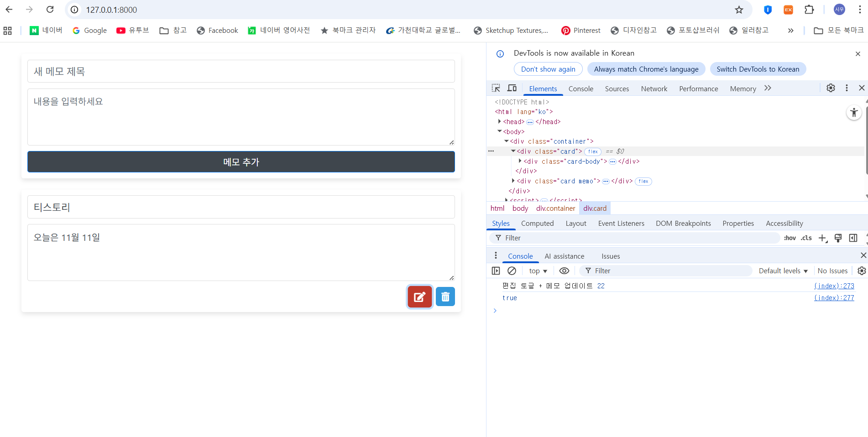Click Don't show again button
This screenshot has width=868, height=437.
(x=548, y=69)
